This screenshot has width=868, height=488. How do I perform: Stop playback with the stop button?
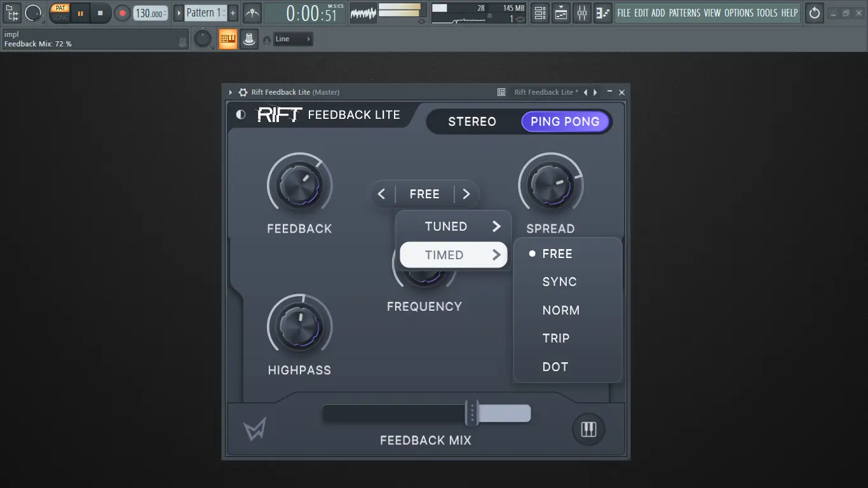100,13
